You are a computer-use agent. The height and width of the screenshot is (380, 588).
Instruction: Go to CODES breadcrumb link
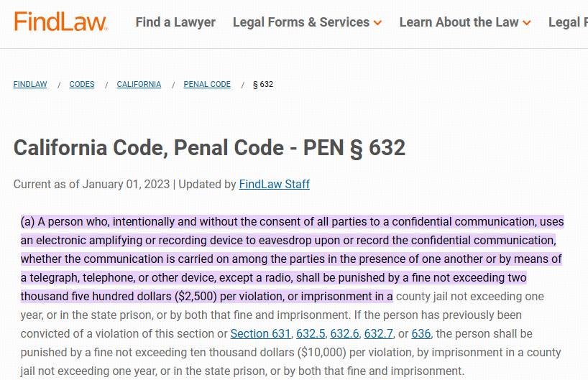click(x=82, y=84)
